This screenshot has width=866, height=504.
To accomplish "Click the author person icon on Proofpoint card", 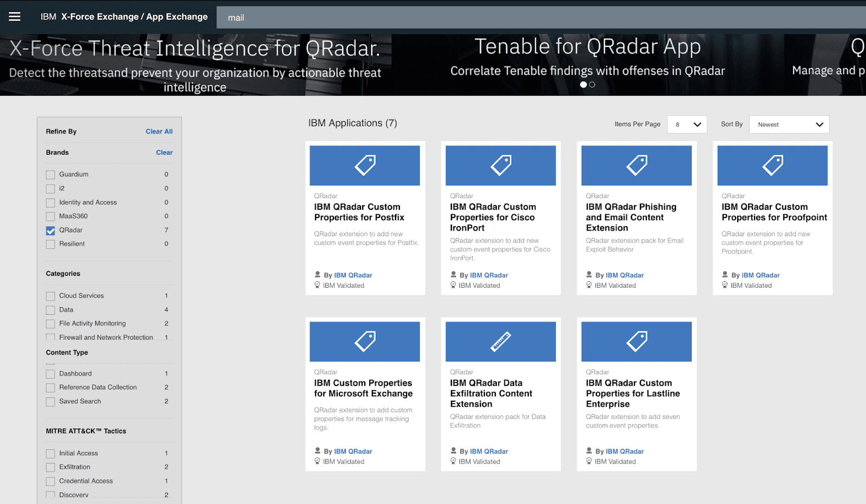I will [x=725, y=275].
